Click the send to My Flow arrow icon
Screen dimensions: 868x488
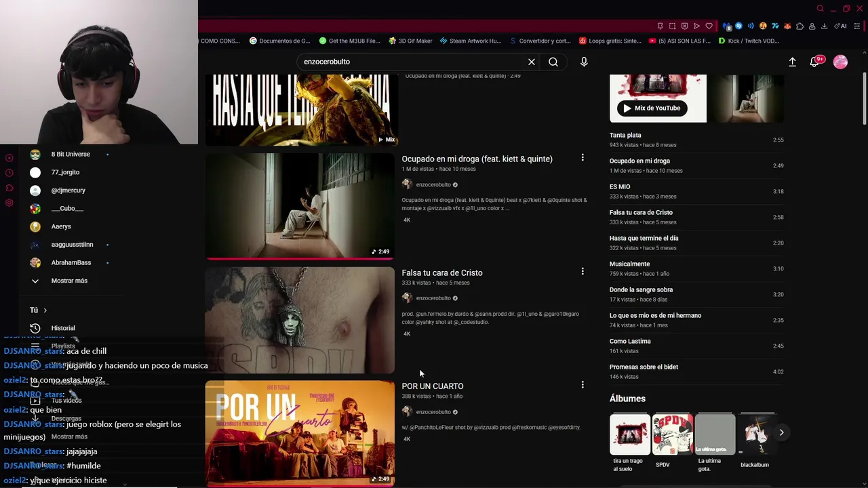coord(696,26)
